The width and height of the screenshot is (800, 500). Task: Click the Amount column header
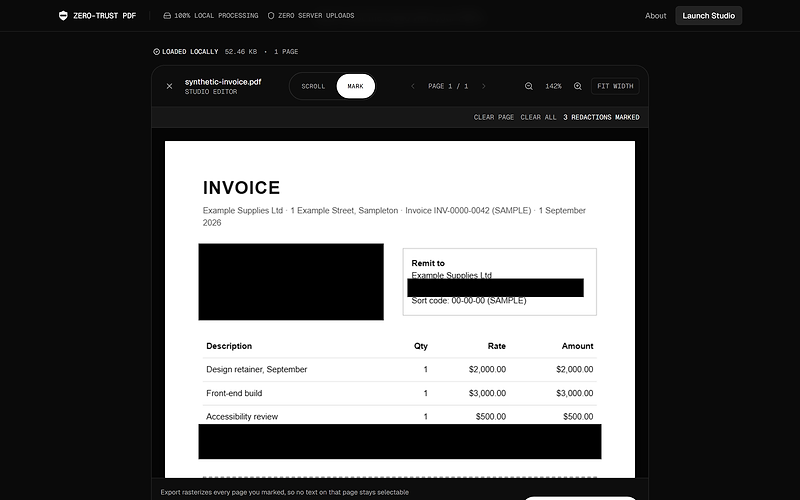pos(578,346)
